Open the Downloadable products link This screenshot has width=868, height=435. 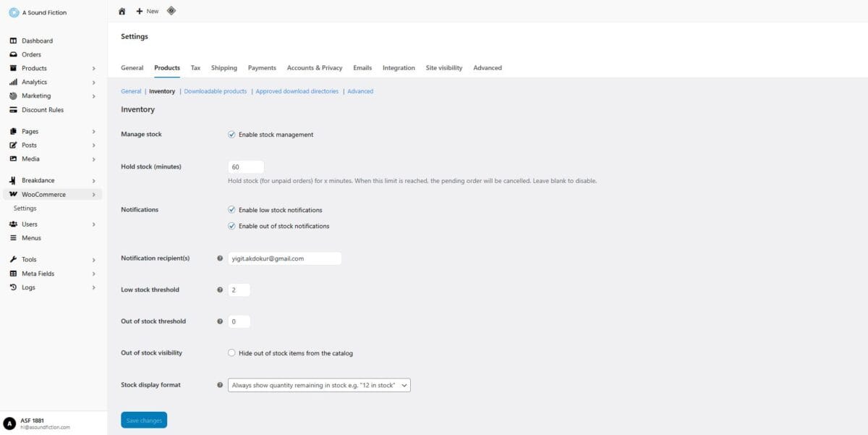214,91
